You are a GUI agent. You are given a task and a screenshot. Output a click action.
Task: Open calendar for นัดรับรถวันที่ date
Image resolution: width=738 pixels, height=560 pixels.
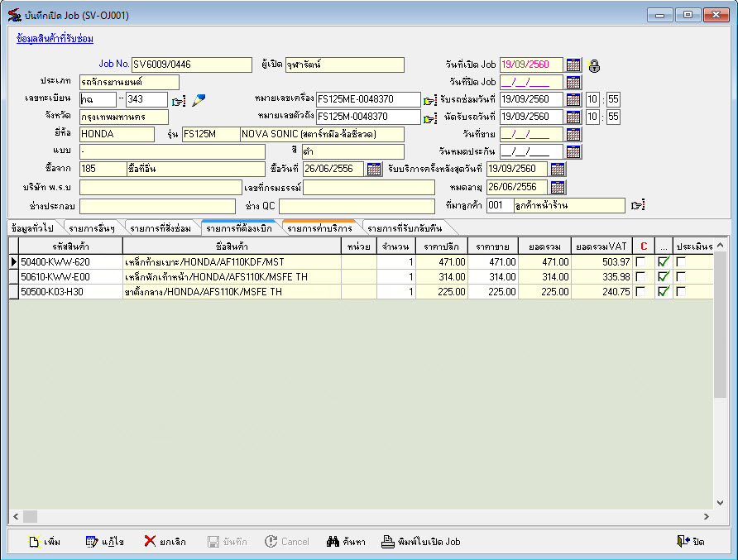[573, 117]
